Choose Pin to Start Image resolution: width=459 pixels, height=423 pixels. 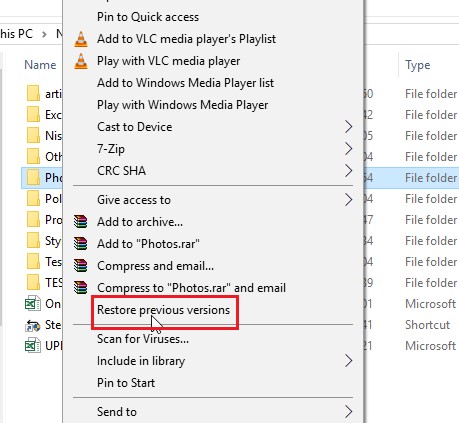click(126, 383)
